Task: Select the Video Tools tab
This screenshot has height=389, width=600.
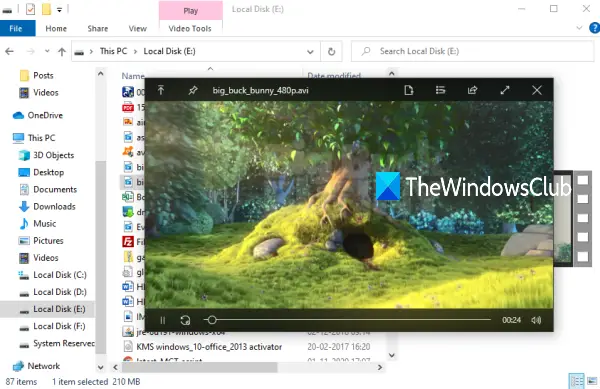Action: click(190, 28)
